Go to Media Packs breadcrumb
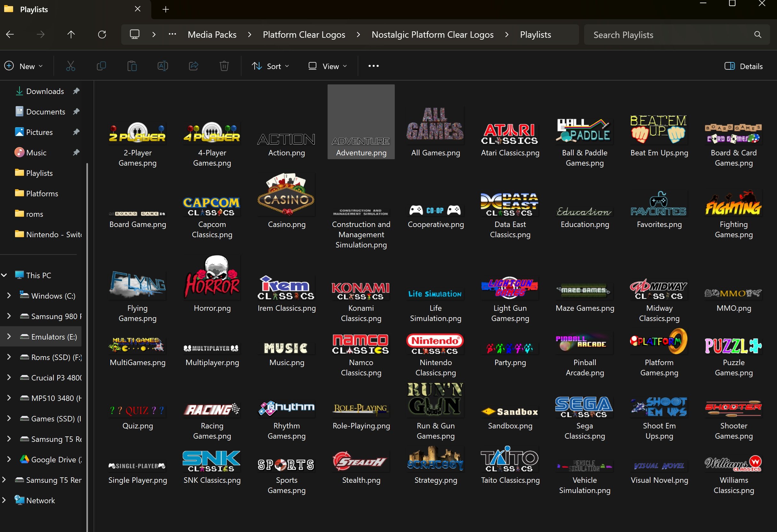This screenshot has height=532, width=777. tap(212, 35)
